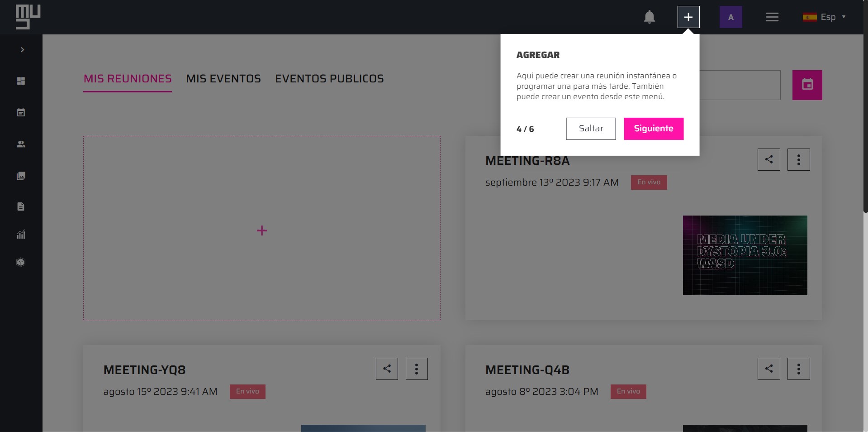Switch to MIS EVENTOS tab

coord(223,79)
